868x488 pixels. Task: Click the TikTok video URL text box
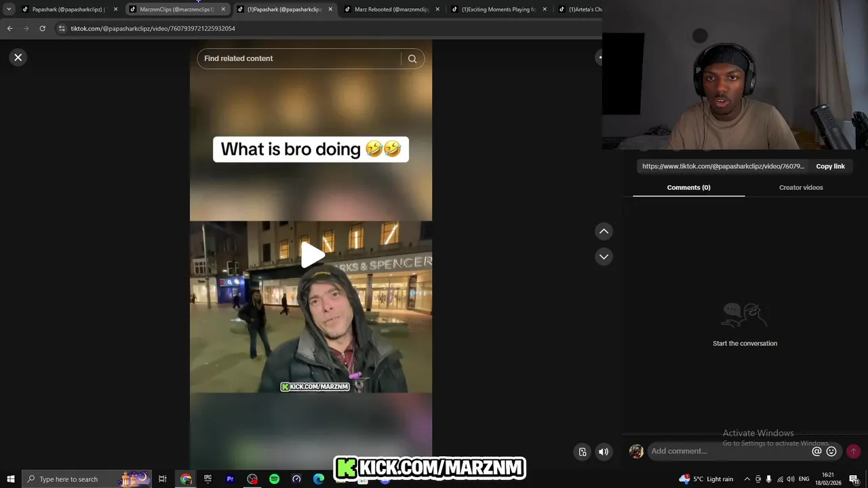[723, 167]
